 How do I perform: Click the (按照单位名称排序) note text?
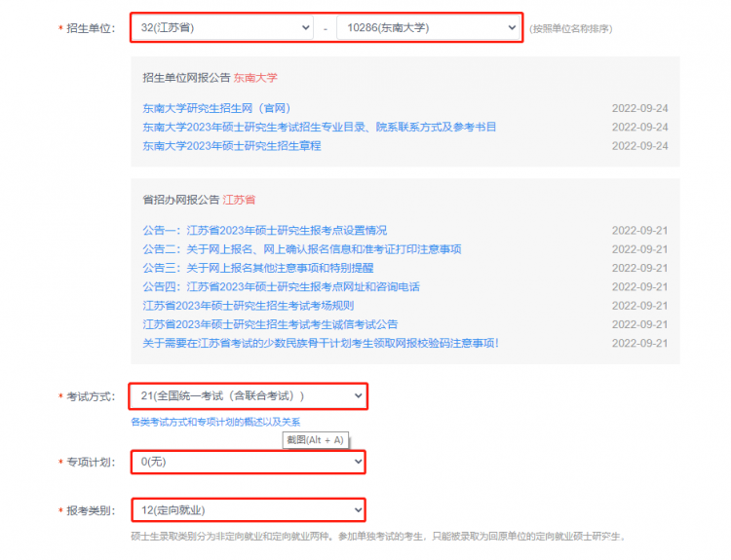[x=570, y=29]
